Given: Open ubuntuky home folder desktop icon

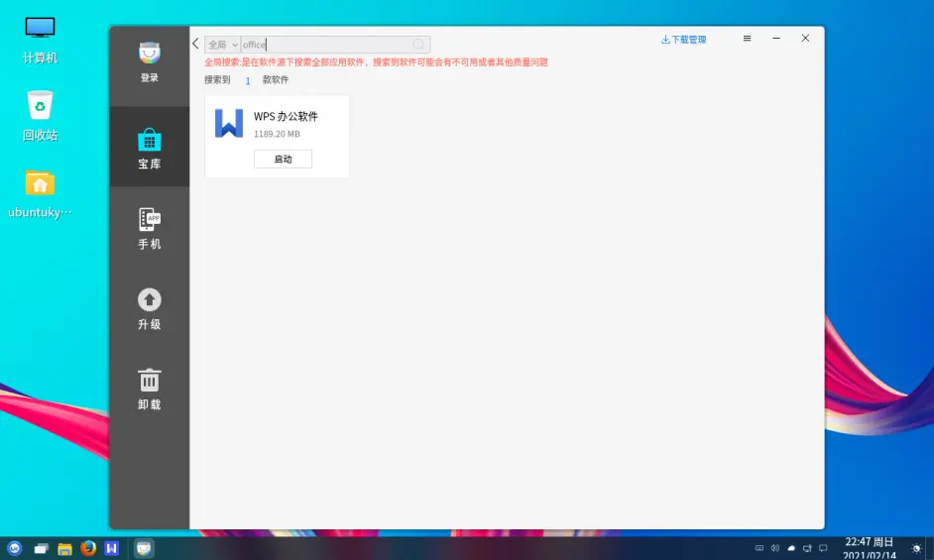Looking at the screenshot, I should click(x=40, y=194).
